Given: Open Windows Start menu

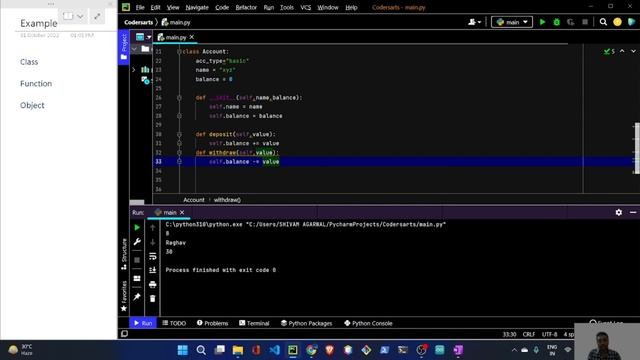Looking at the screenshot, I should tap(182, 350).
